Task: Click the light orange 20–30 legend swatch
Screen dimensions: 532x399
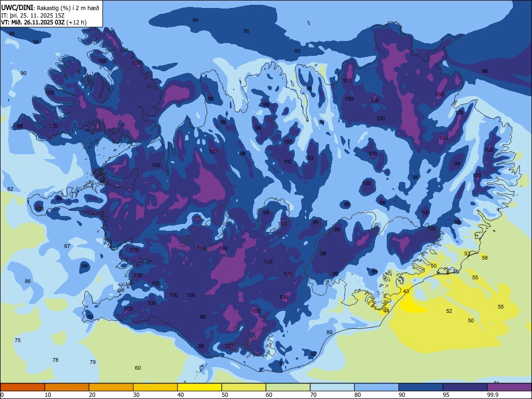Action: tap(111, 387)
